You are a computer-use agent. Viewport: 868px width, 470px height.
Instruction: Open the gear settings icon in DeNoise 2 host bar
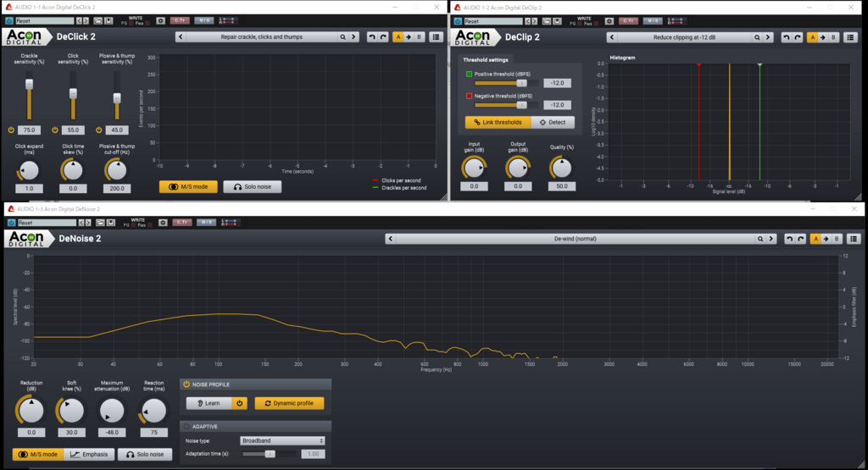163,223
